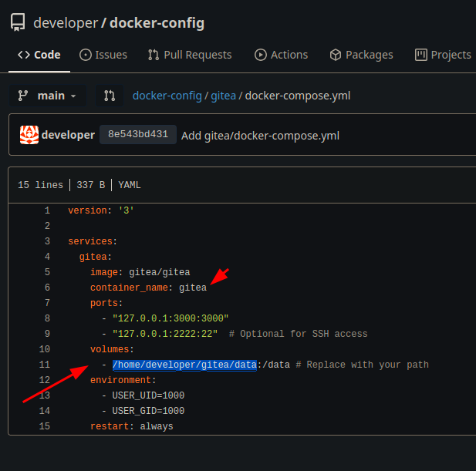Open the developer owner link
The height and width of the screenshot is (471, 476).
tap(66, 23)
